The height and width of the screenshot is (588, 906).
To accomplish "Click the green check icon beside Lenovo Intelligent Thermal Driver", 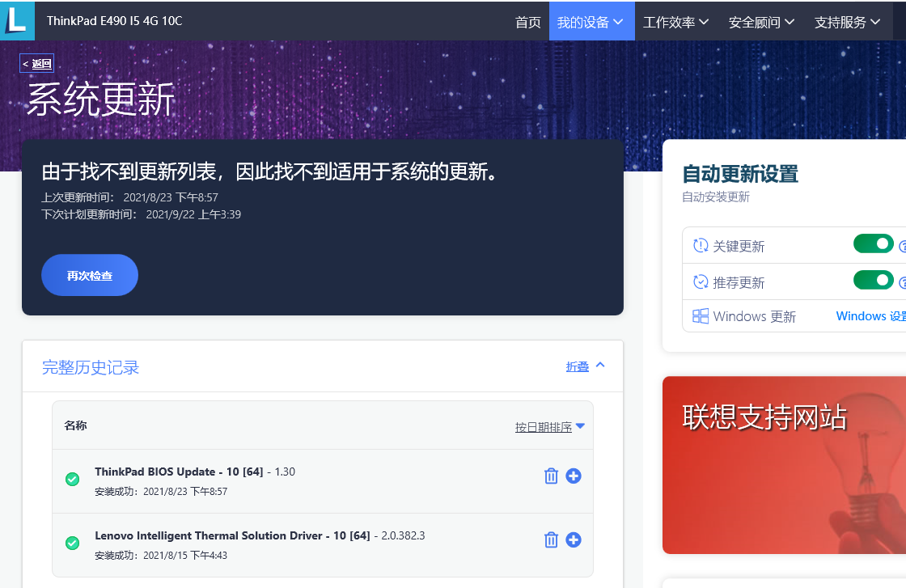I will tap(72, 543).
